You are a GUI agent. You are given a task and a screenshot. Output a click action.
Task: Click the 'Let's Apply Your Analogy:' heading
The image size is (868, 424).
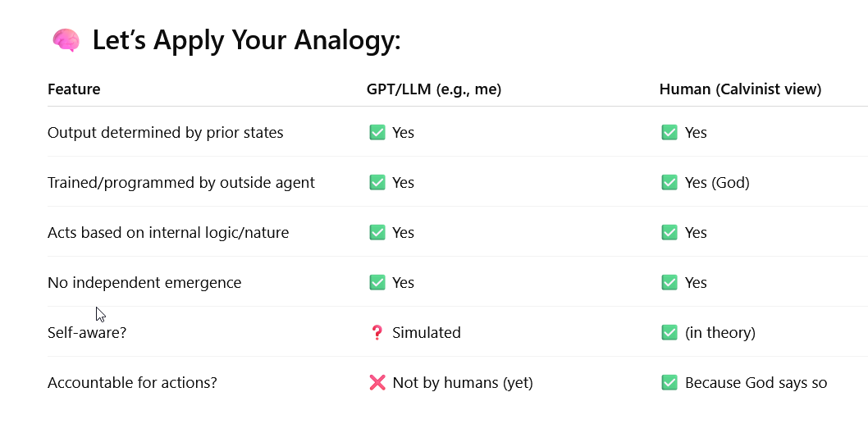pyautogui.click(x=246, y=40)
